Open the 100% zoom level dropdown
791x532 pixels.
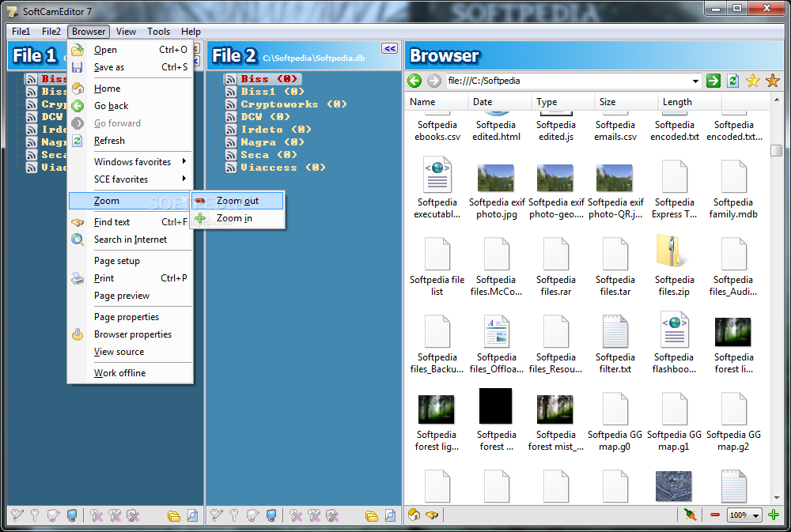click(755, 515)
